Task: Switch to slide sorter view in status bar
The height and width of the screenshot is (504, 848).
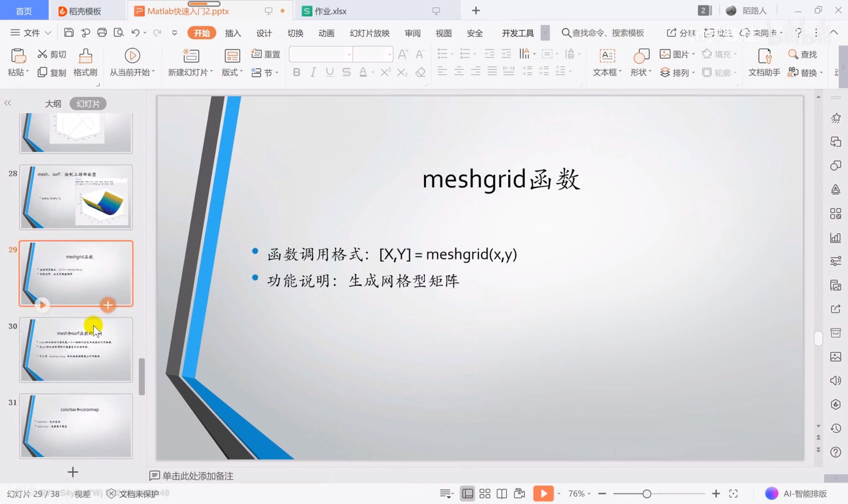Action: tap(484, 494)
